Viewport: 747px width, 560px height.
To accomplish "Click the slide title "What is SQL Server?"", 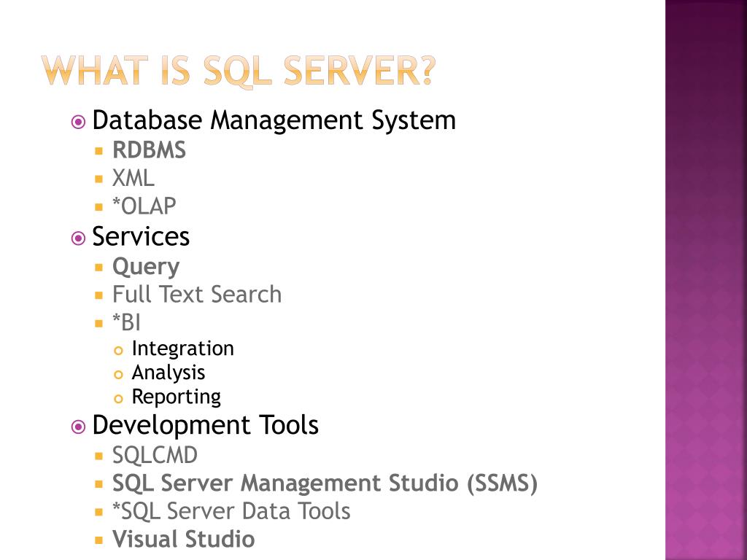I will (x=239, y=71).
